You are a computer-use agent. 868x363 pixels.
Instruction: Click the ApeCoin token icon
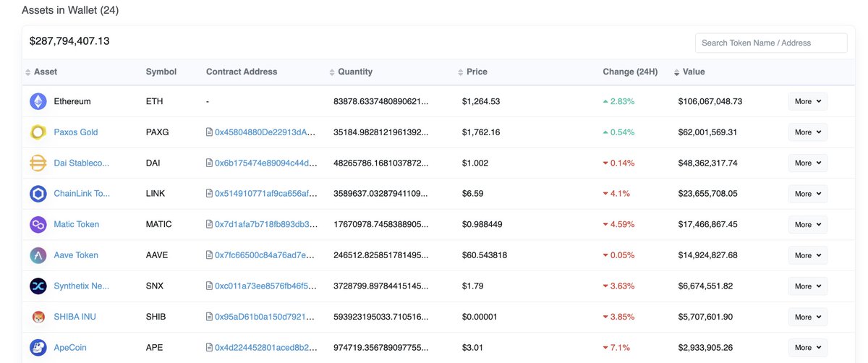pos(38,347)
